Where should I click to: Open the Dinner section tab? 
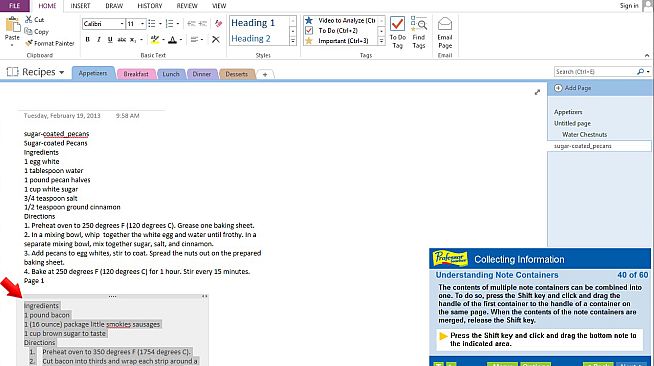[x=201, y=74]
